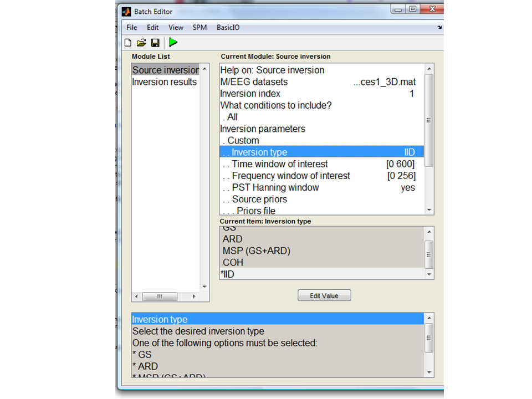The height and width of the screenshot is (399, 532).
Task: Choose the COH inversion type
Action: 233,263
